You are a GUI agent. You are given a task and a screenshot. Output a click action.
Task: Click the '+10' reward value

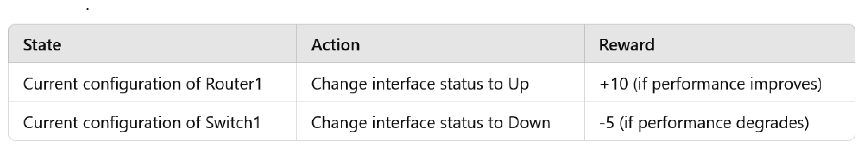tap(614, 84)
